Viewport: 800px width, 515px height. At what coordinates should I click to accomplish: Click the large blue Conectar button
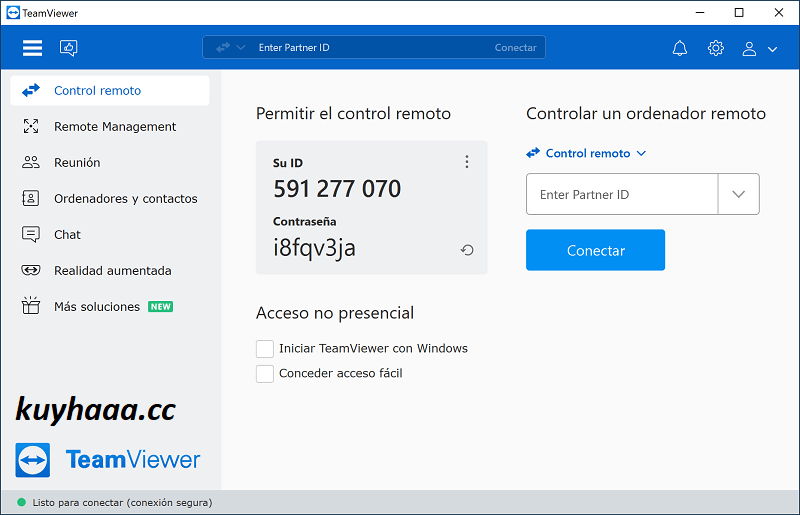tap(595, 250)
